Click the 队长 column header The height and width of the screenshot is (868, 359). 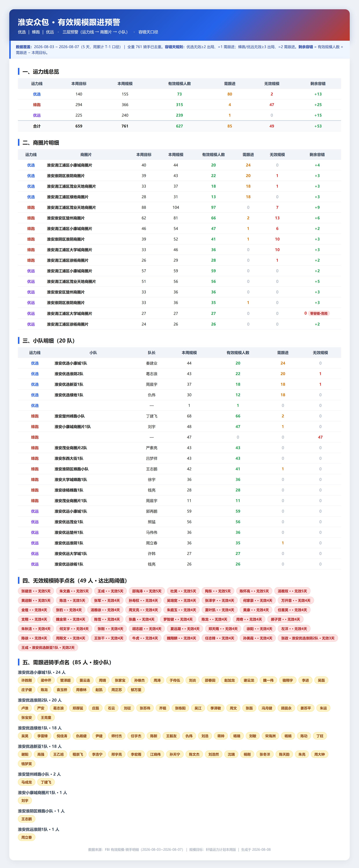152,353
